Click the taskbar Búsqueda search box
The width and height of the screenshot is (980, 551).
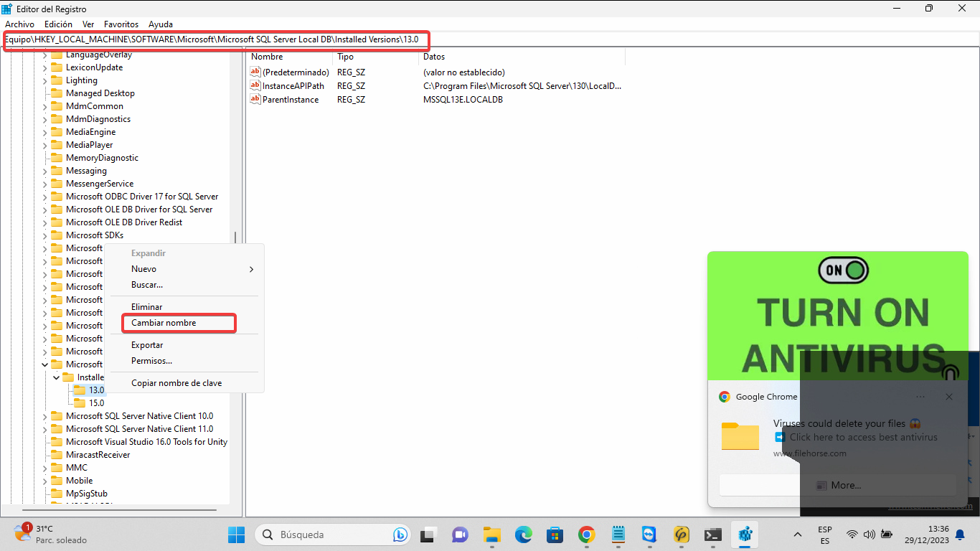[333, 534]
